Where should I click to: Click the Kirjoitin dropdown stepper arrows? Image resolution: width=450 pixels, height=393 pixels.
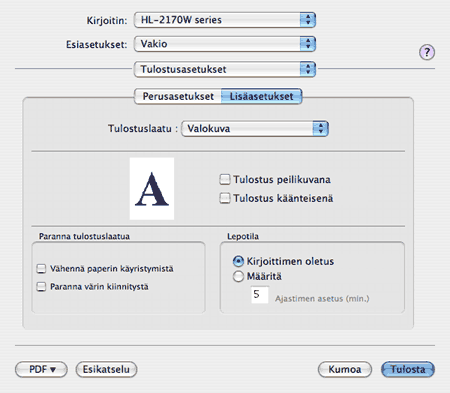point(307,20)
